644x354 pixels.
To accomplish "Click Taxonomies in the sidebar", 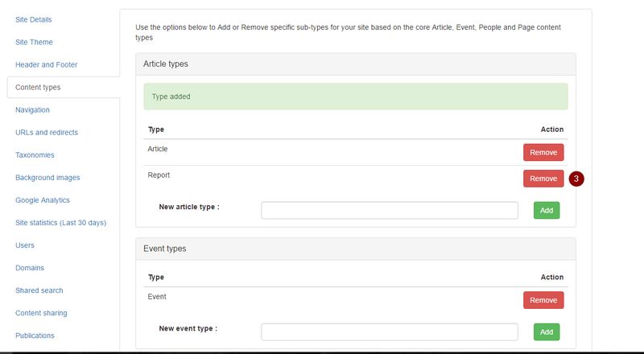I will tap(37, 154).
